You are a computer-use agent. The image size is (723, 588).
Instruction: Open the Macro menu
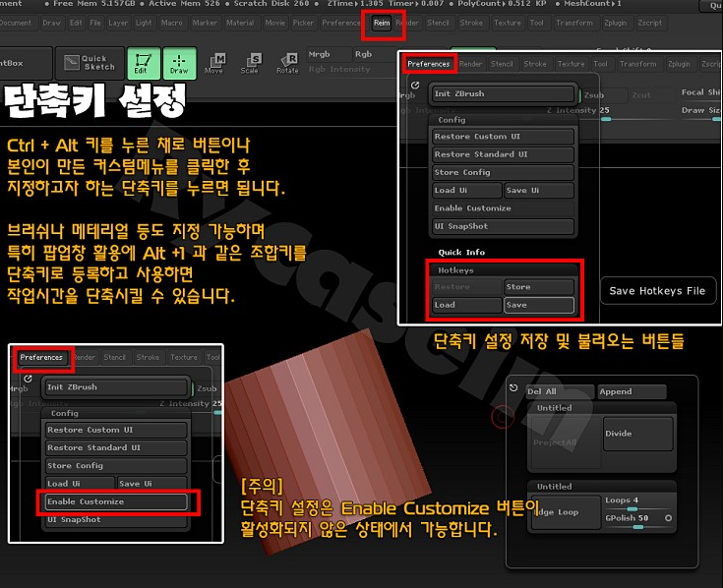coord(171,23)
